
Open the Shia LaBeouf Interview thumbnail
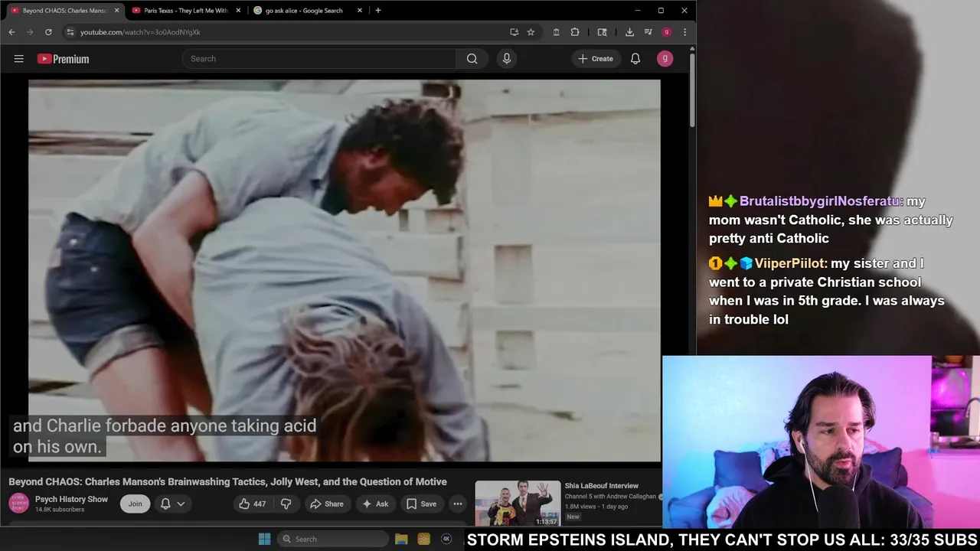coord(518,504)
